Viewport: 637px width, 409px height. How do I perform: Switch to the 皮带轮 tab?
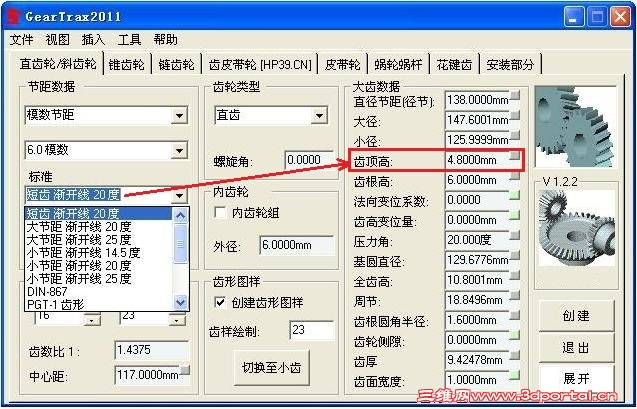[343, 64]
